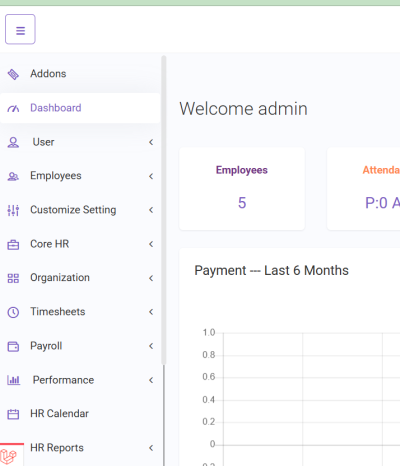
Task: Open the Performance menu label
Action: 63,380
